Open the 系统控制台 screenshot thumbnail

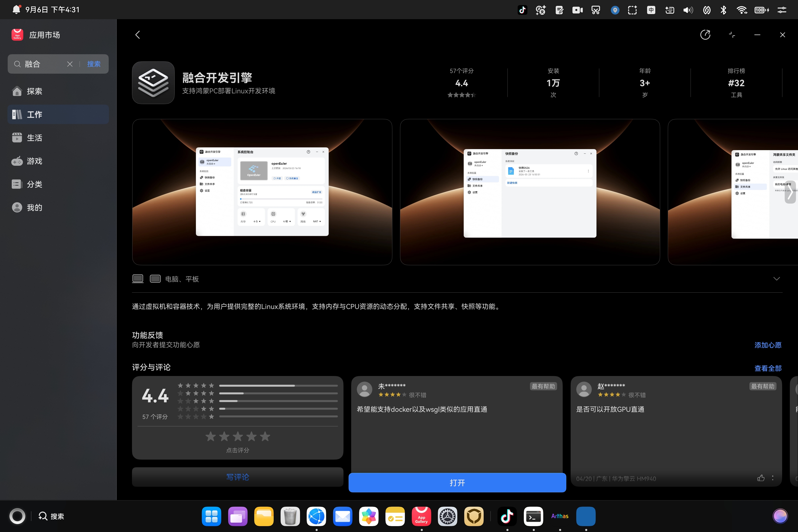click(262, 192)
